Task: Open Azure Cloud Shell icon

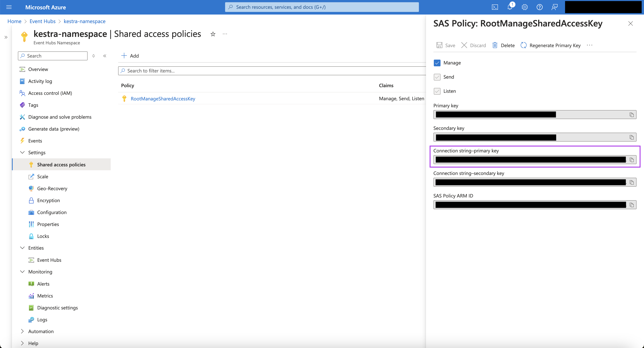Action: coord(495,7)
